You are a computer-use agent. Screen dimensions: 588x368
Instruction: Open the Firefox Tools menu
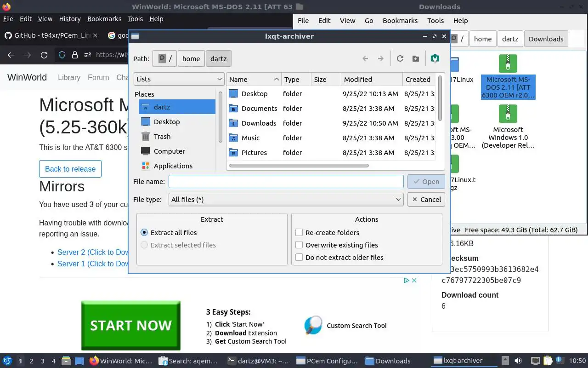135,19
